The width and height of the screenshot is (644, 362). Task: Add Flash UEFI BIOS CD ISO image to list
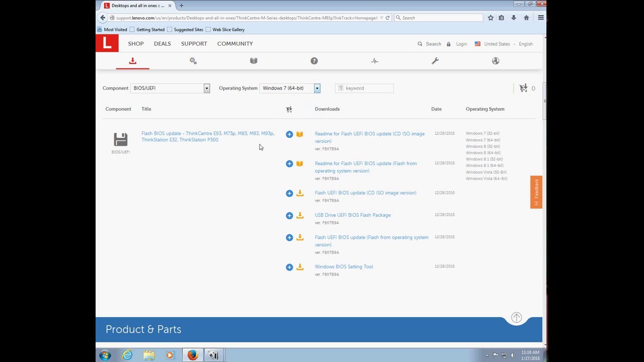(289, 193)
